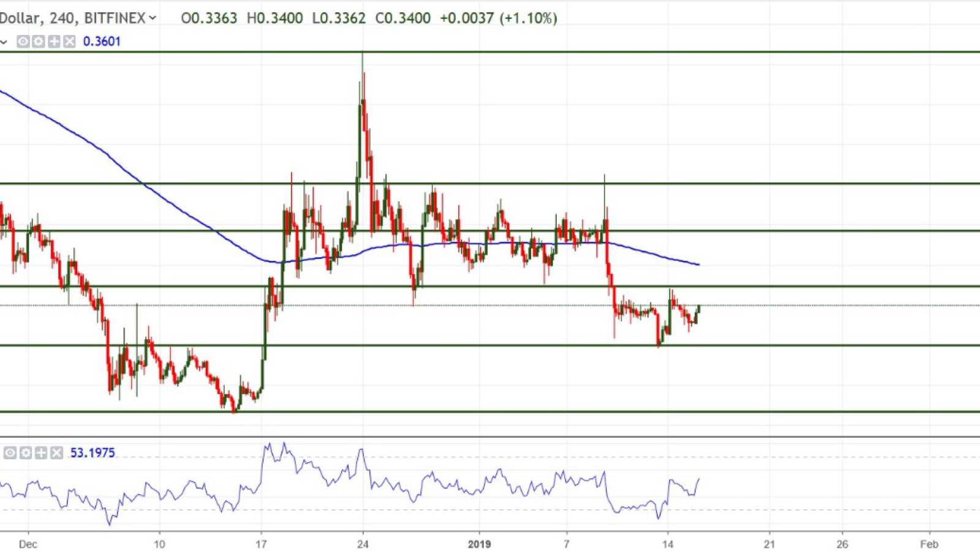Collapse the indicator legend chevron beside 0.3601
980x551 pixels.
pyautogui.click(x=4, y=42)
